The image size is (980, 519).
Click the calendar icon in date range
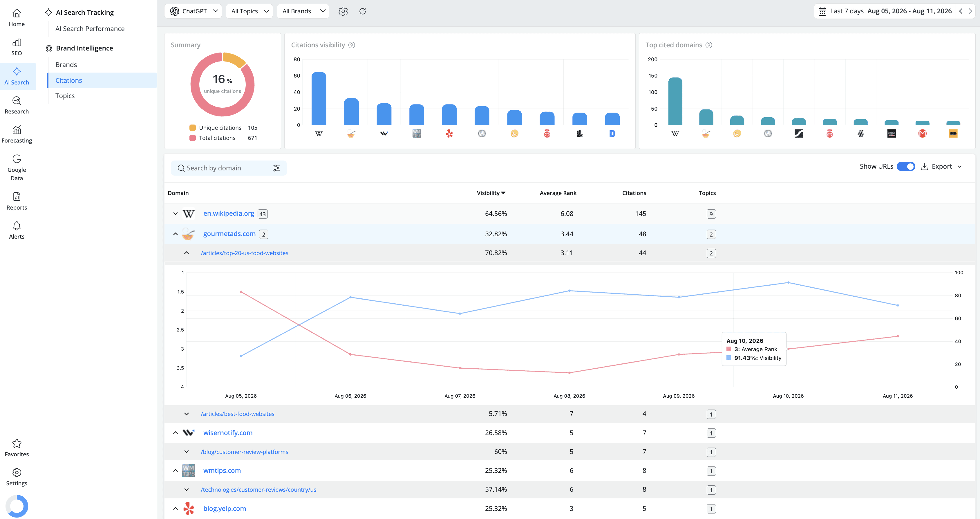click(822, 11)
